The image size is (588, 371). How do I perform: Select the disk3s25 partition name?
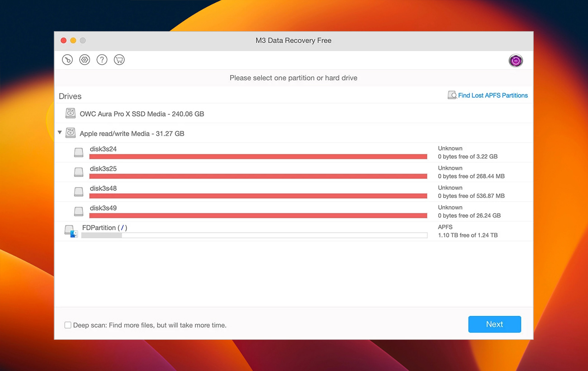103,169
